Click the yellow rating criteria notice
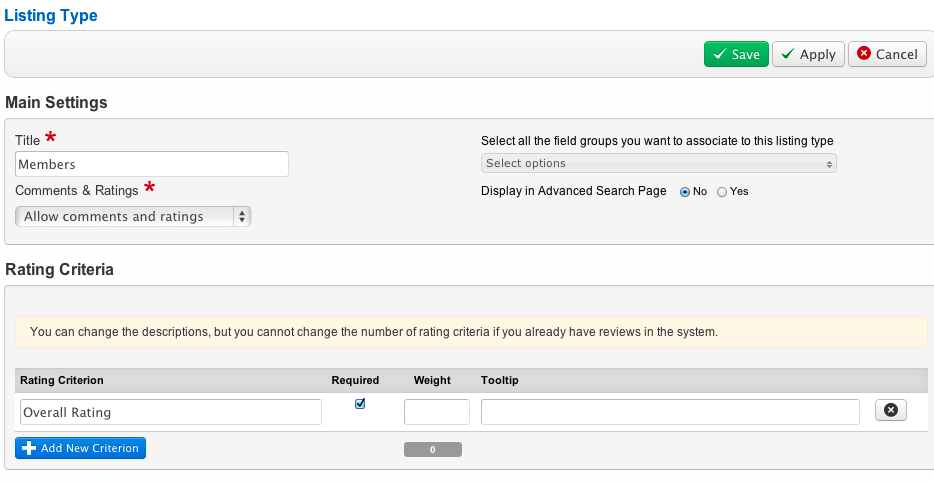Image resolution: width=934 pixels, height=482 pixels. click(470, 331)
